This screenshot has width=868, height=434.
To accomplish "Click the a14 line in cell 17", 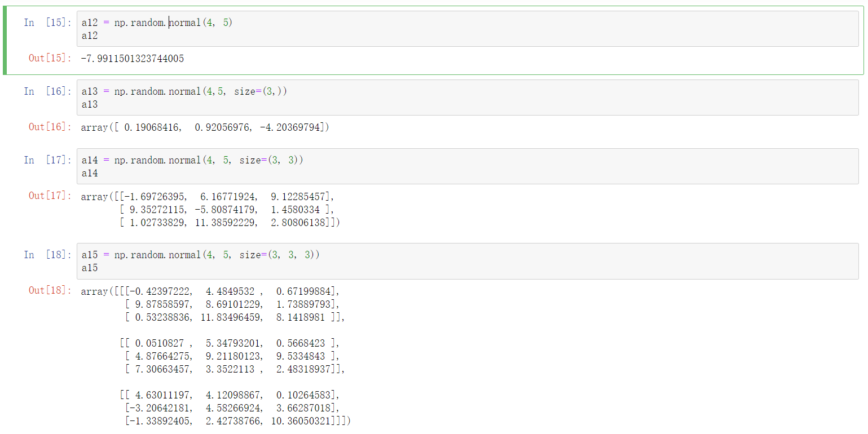I will tap(90, 173).
